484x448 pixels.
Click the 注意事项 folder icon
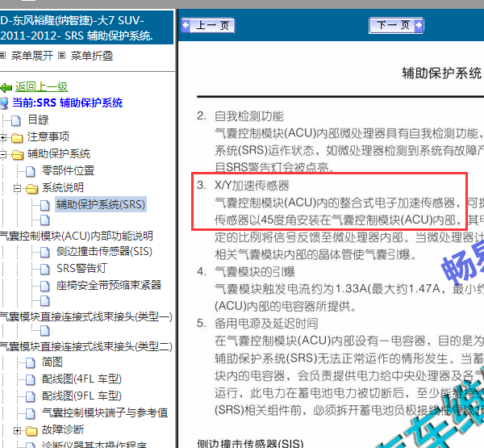coord(17,138)
